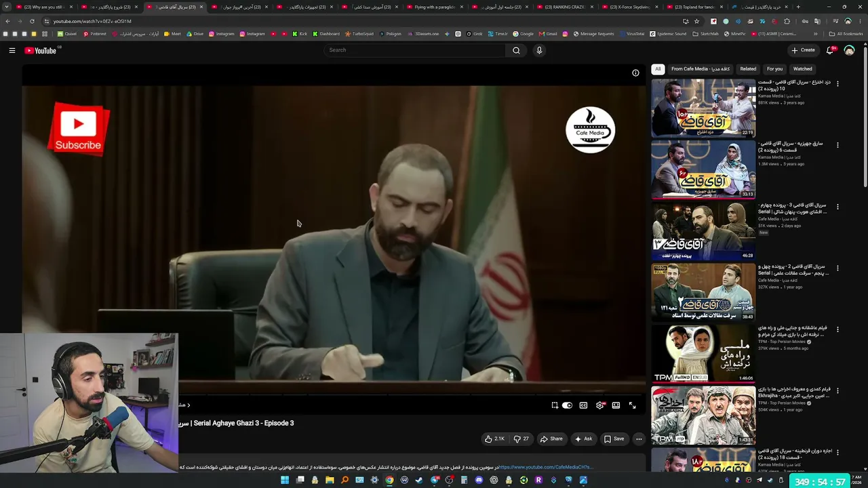
Task: Select the Watched filter chip
Action: [x=802, y=68]
